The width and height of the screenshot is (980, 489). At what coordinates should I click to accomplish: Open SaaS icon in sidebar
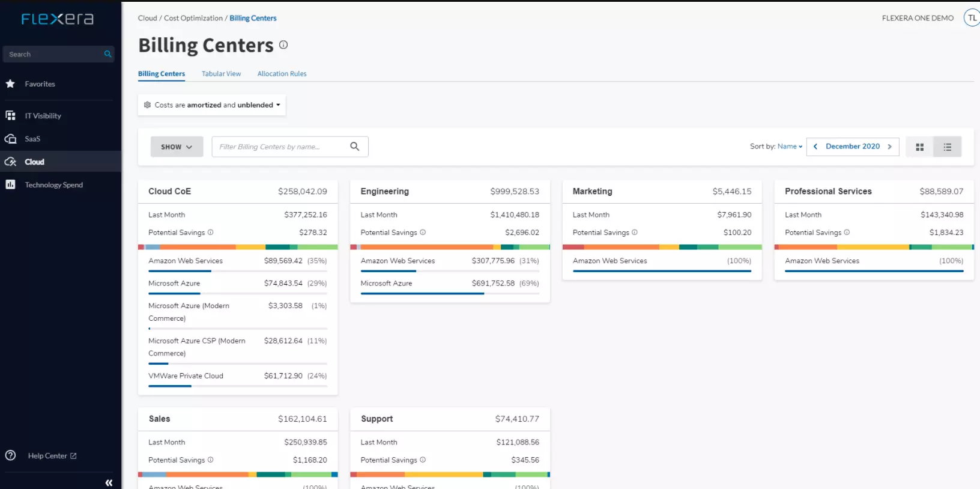pos(10,139)
